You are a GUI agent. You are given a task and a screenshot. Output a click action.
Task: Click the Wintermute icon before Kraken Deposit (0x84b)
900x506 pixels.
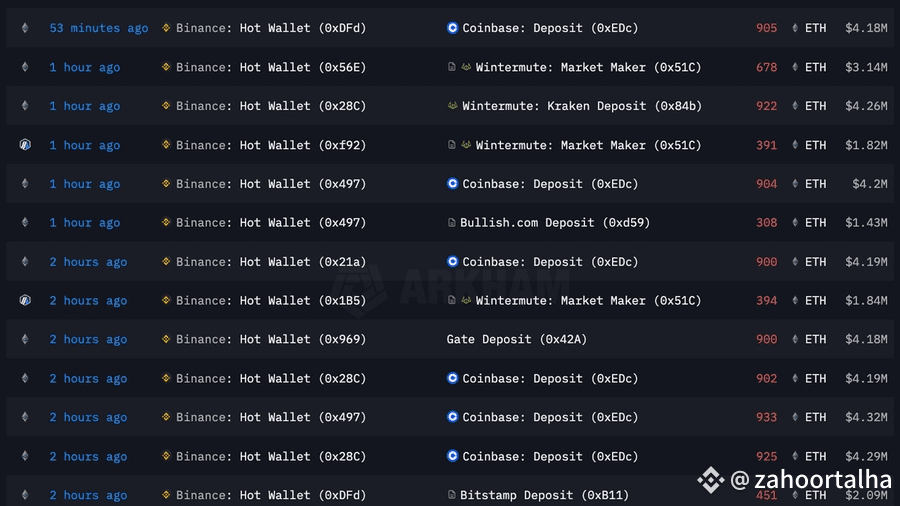(452, 106)
